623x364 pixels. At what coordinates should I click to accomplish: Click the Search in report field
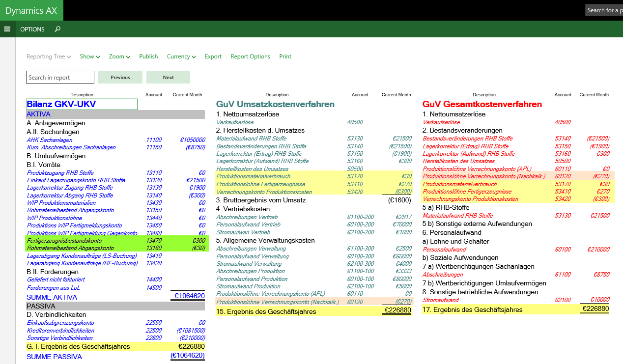pos(60,77)
